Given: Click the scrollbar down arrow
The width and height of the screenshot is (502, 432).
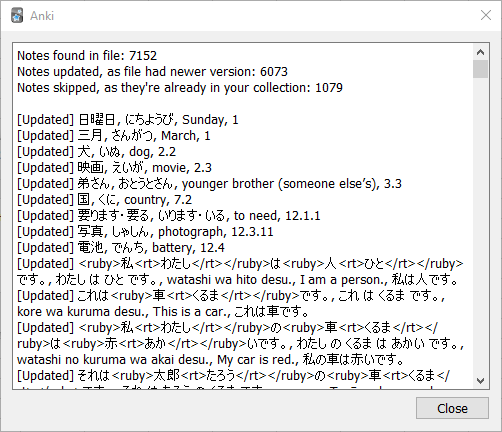Looking at the screenshot, I should tap(480, 380).
